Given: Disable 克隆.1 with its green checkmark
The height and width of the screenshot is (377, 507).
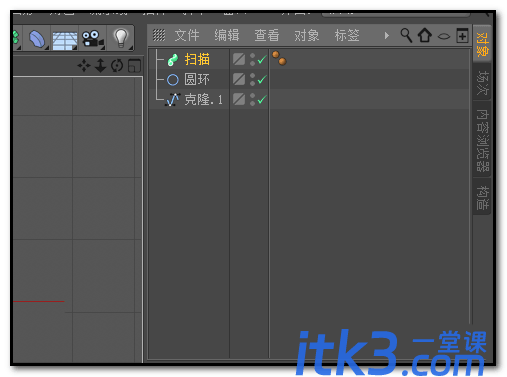Looking at the screenshot, I should 262,99.
